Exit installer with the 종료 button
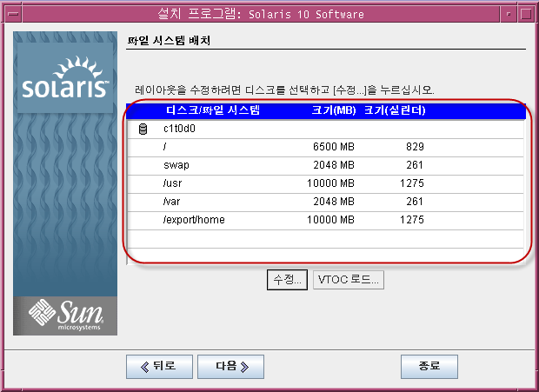 429,367
